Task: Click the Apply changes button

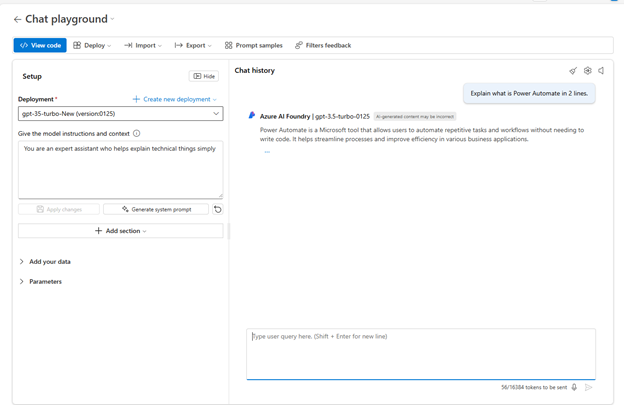Action: [x=59, y=209]
